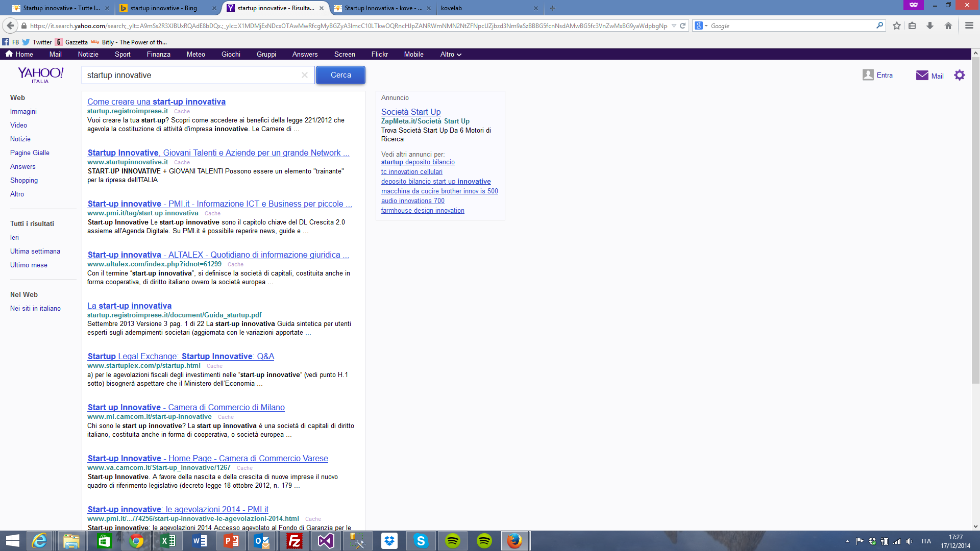980x551 pixels.
Task: Open a new tab with the plus button
Action: click(x=553, y=8)
